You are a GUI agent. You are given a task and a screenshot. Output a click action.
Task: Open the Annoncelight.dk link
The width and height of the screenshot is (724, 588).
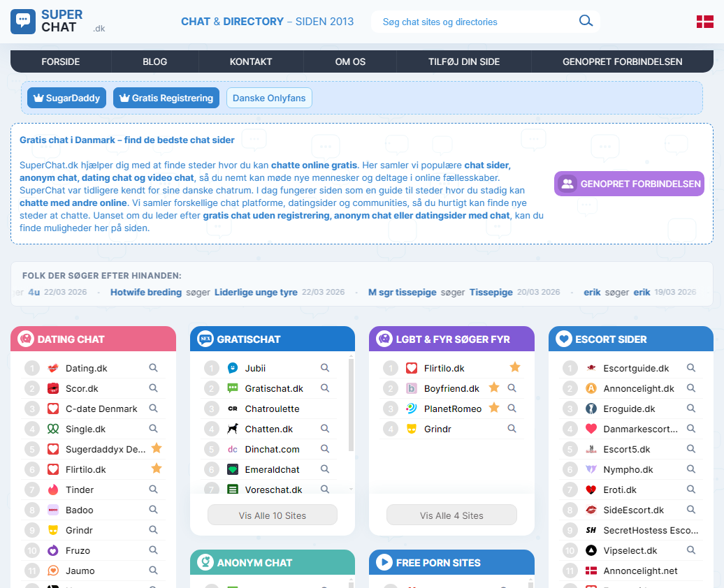639,388
